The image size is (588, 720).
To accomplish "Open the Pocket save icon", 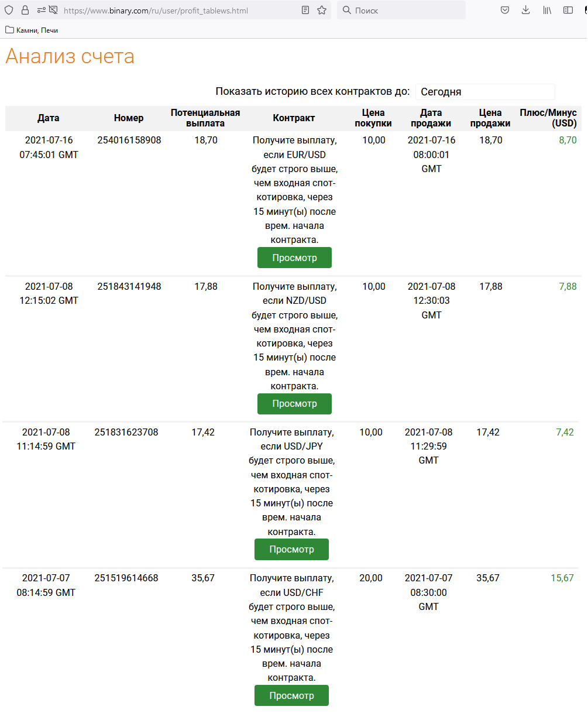I will 506,10.
